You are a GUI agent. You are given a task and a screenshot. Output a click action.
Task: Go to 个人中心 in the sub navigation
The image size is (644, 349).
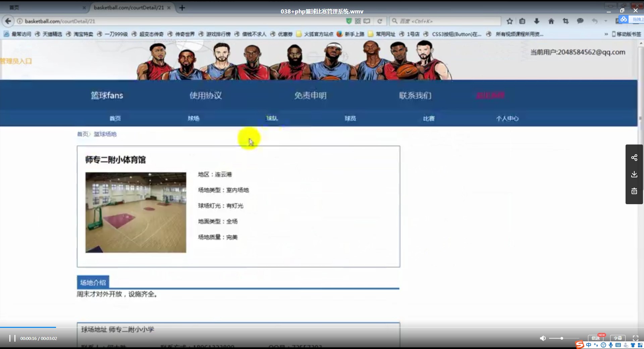507,118
